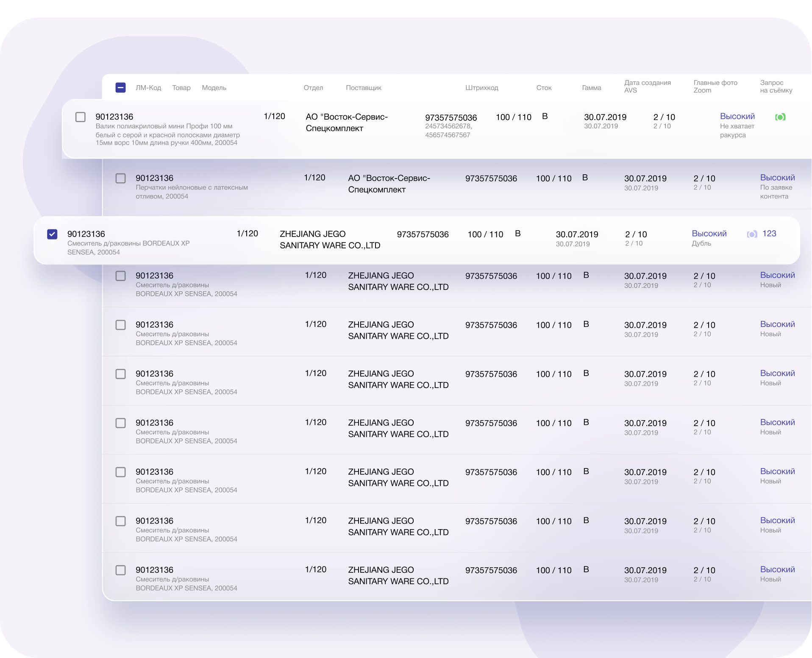Uncheck the selected Смеситель row marked Дубль
The width and height of the screenshot is (812, 658).
[x=52, y=234]
